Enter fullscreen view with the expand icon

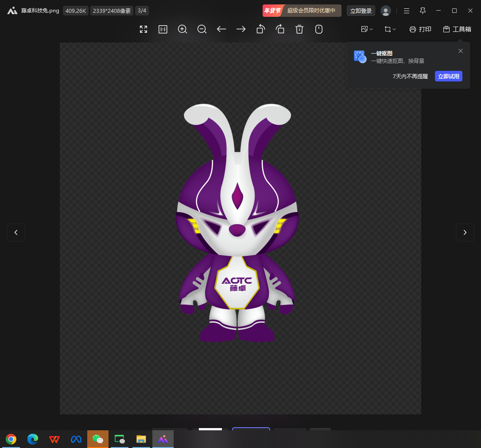pyautogui.click(x=143, y=29)
